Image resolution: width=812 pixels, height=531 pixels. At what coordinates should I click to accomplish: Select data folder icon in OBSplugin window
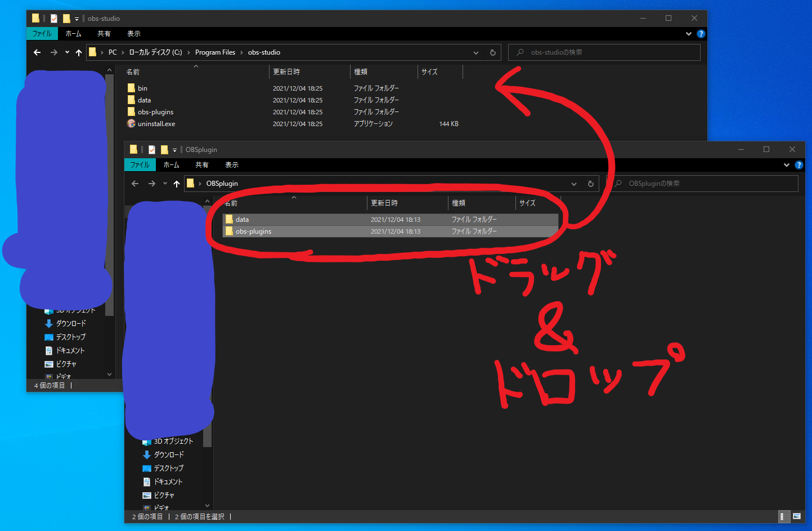pyautogui.click(x=229, y=220)
